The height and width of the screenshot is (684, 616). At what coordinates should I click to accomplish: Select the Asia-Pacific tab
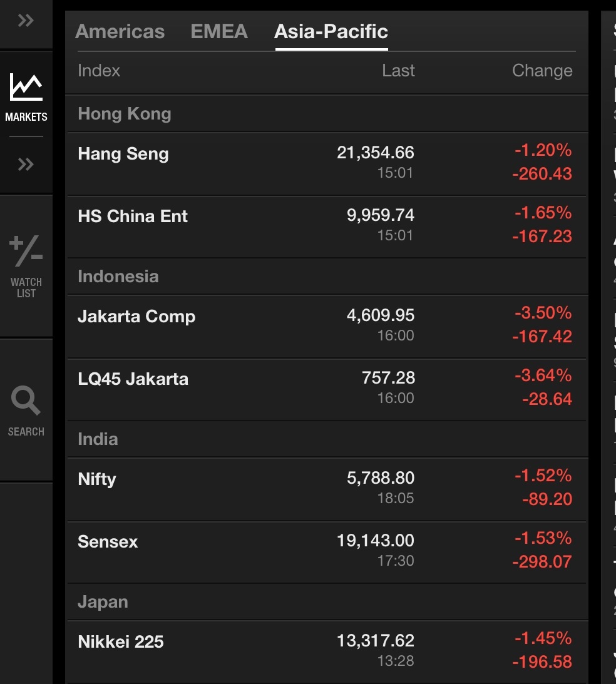[x=331, y=31]
